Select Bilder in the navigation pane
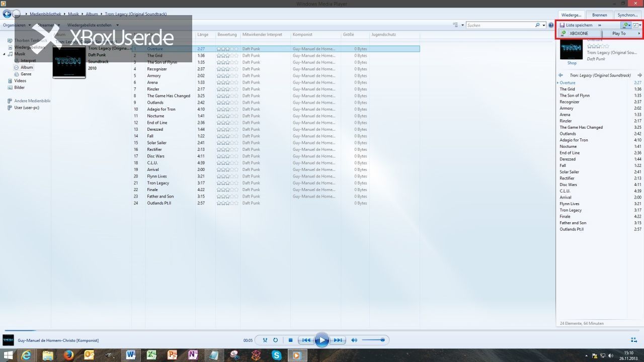The image size is (644, 362). point(20,87)
